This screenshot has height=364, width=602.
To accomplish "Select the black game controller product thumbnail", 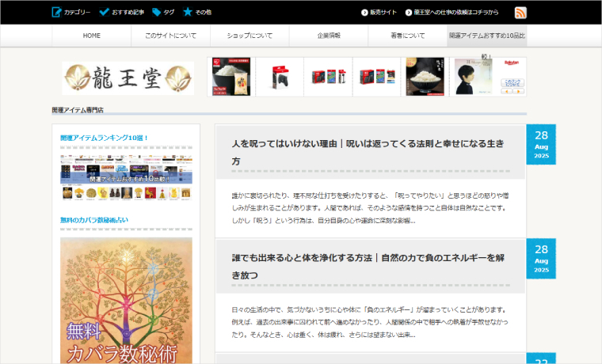I will [279, 77].
